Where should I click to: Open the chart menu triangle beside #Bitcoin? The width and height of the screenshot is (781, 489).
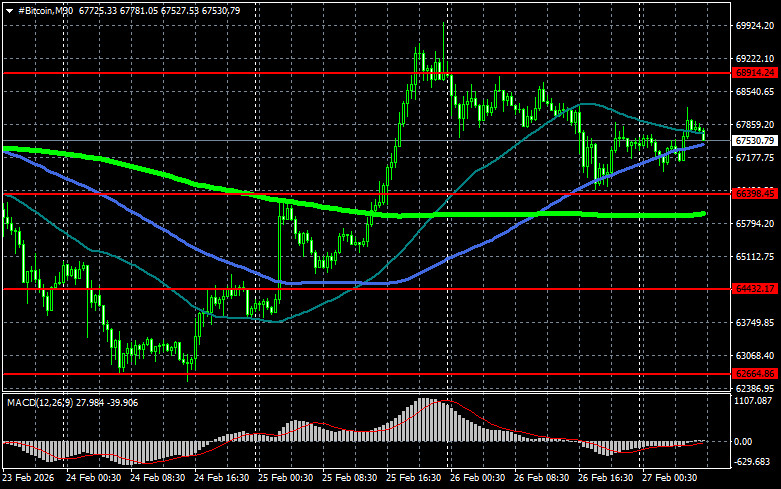(9, 11)
